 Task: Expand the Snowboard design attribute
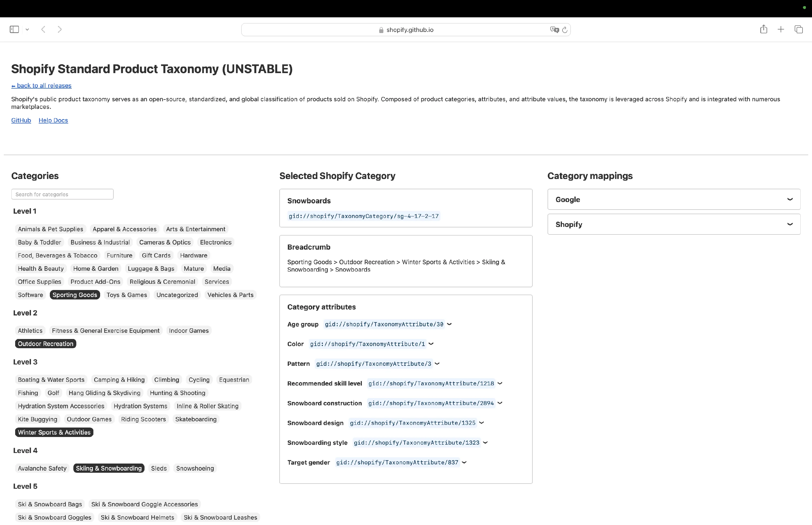point(481,423)
